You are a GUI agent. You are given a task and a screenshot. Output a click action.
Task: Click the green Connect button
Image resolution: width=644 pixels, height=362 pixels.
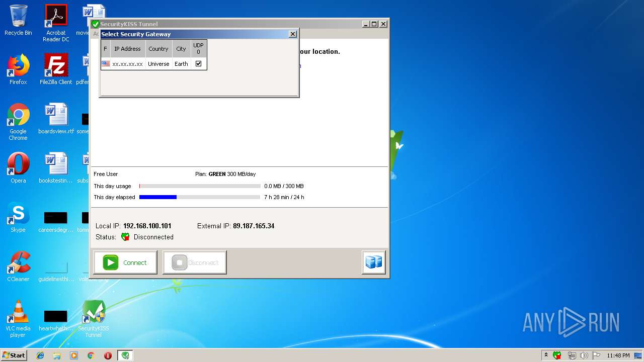point(125,262)
